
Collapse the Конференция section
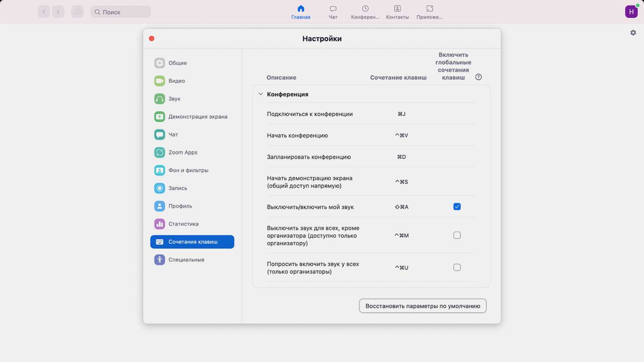click(261, 94)
